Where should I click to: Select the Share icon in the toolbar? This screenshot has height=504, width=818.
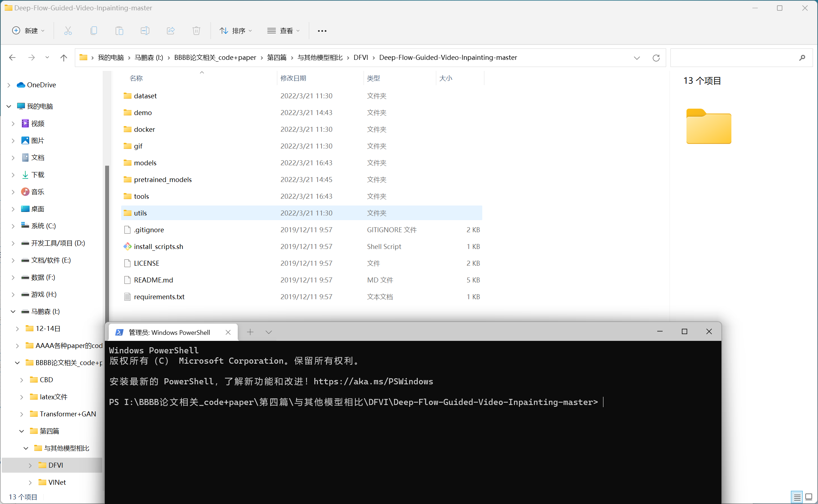[x=171, y=31]
